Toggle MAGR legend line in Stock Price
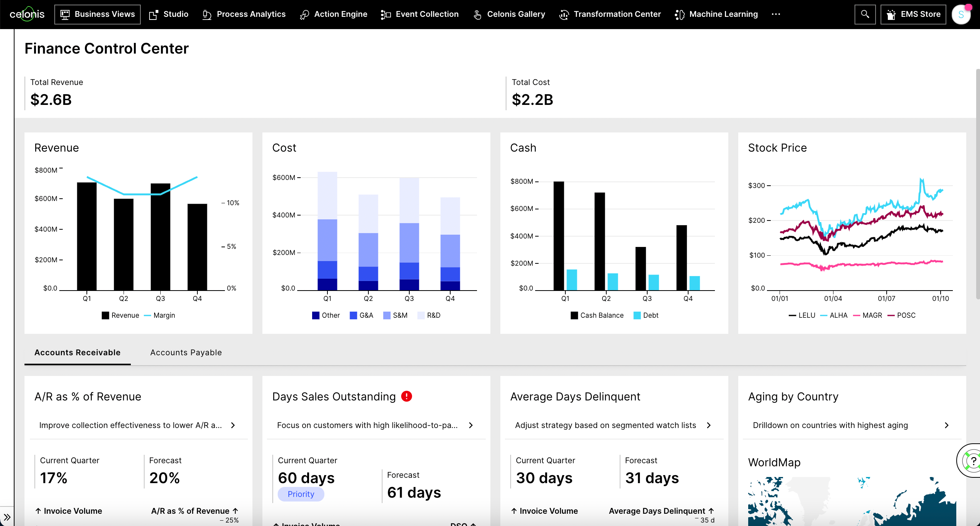The height and width of the screenshot is (526, 980). coord(857,315)
